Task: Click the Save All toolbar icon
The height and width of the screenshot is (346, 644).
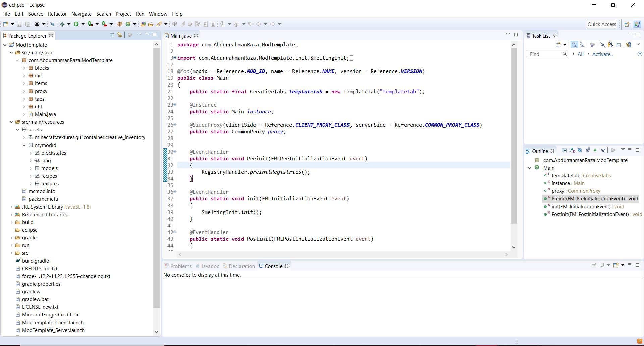Action: tap(28, 24)
